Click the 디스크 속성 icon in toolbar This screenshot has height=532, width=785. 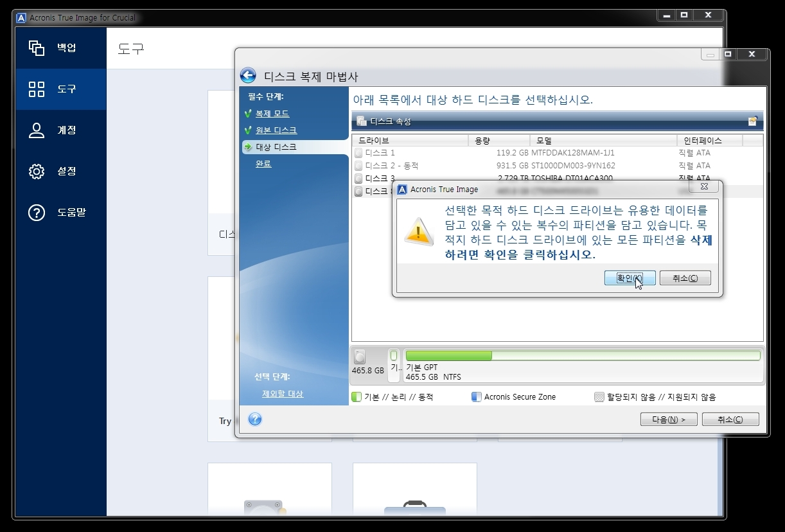tap(362, 121)
